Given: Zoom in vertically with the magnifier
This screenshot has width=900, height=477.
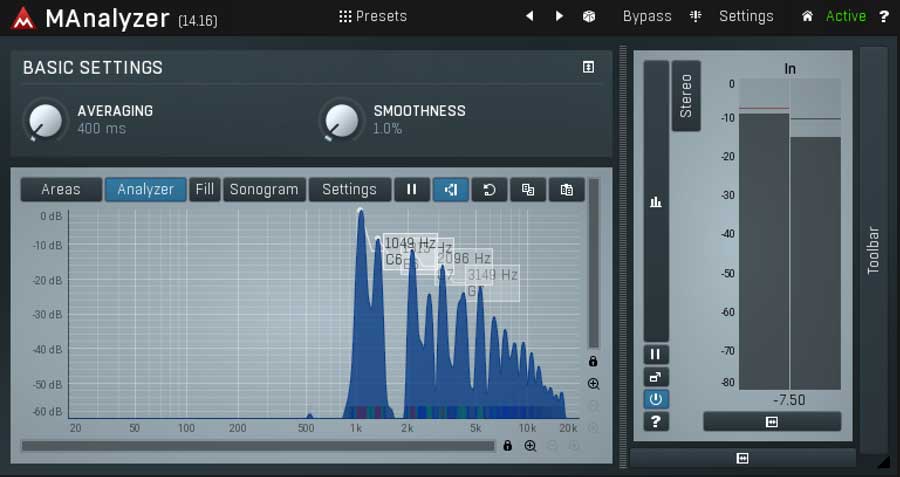Looking at the screenshot, I should pyautogui.click(x=593, y=384).
